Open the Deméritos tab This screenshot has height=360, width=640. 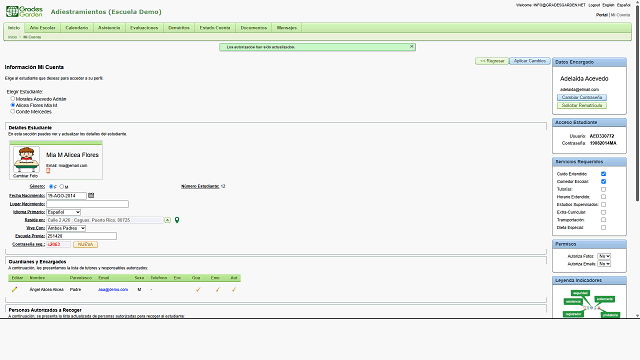pyautogui.click(x=179, y=28)
